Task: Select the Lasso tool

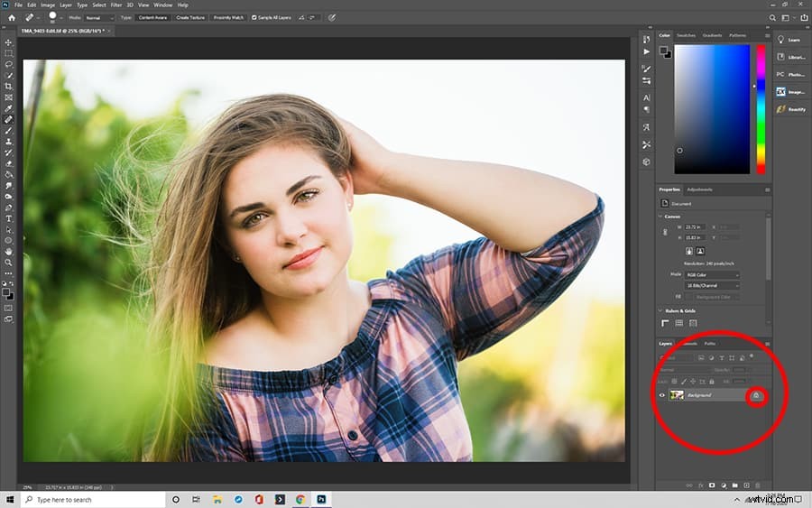Action: click(8, 64)
